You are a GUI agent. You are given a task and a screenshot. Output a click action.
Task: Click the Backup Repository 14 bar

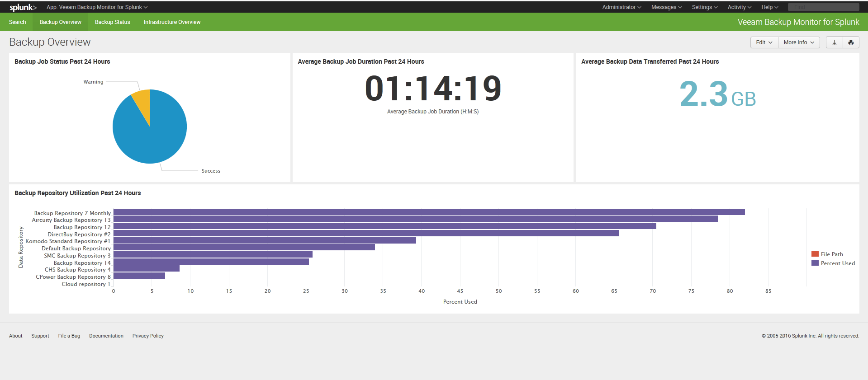[x=211, y=262]
